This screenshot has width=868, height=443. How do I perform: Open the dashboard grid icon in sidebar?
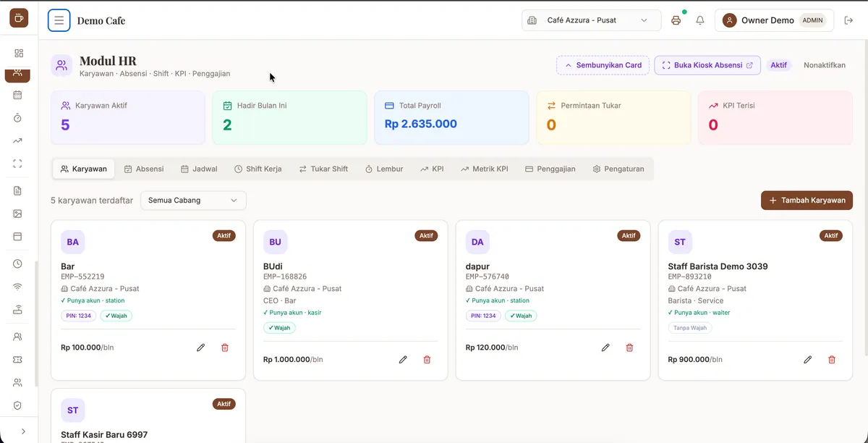[19, 53]
